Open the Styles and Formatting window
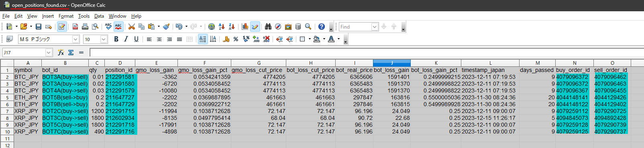This screenshot has height=148, width=644. click(x=10, y=39)
